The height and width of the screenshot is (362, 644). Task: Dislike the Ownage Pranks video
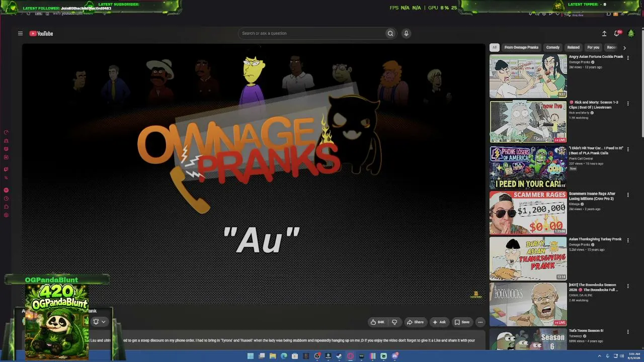tap(394, 322)
